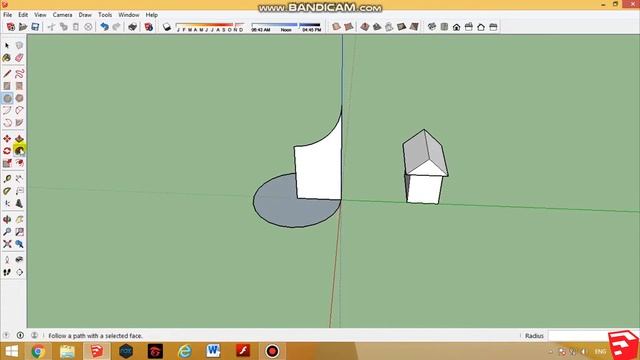Open the Camera menu
The height and width of the screenshot is (360, 640).
point(62,15)
